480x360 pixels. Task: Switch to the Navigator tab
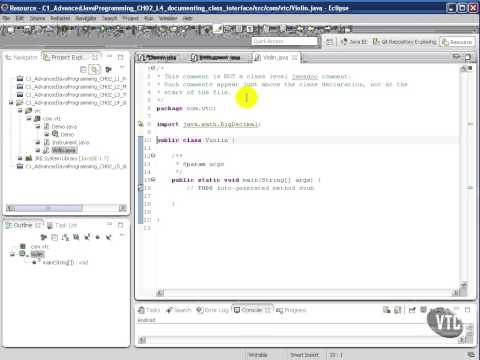click(21, 58)
